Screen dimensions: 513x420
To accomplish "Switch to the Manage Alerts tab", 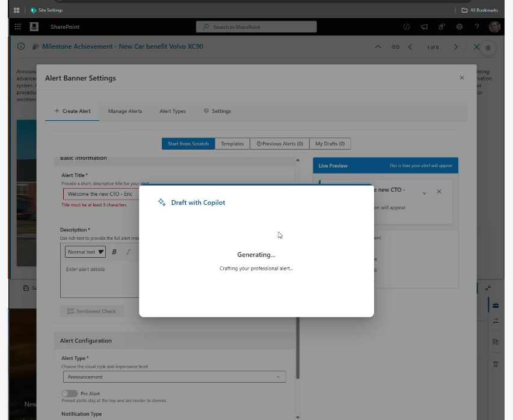I will tap(125, 111).
